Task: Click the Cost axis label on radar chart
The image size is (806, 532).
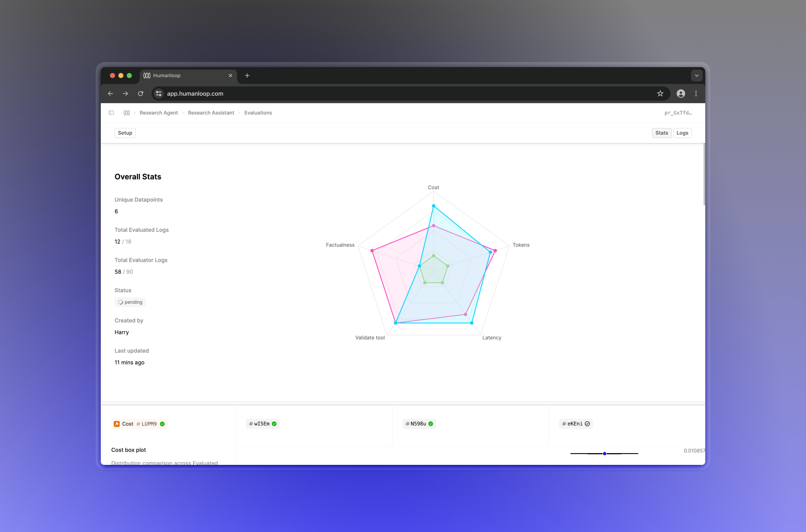Action: tap(434, 188)
